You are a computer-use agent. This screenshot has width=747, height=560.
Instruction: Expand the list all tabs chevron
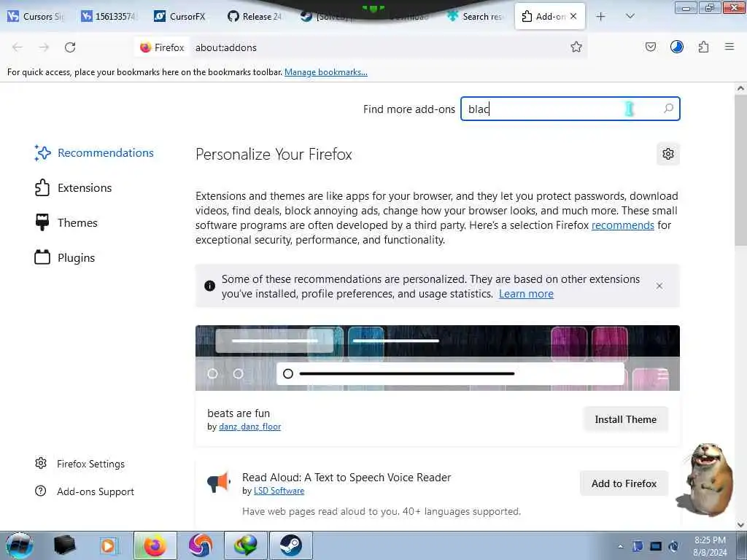(x=630, y=17)
